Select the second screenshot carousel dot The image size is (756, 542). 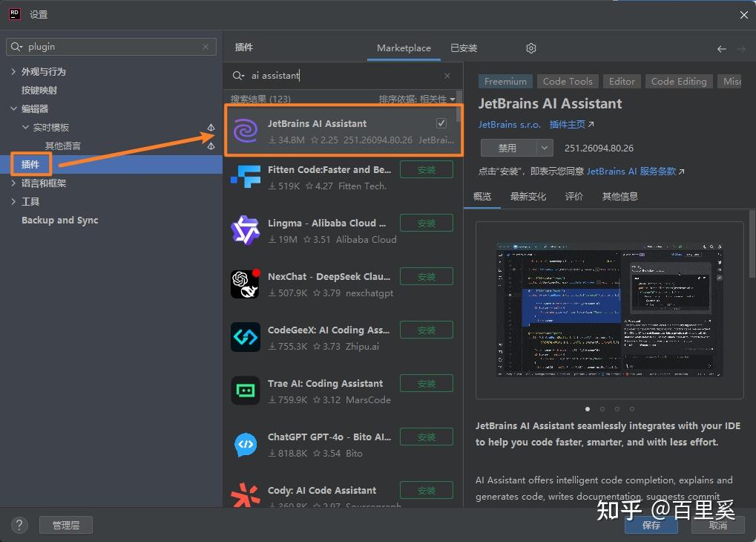602,409
